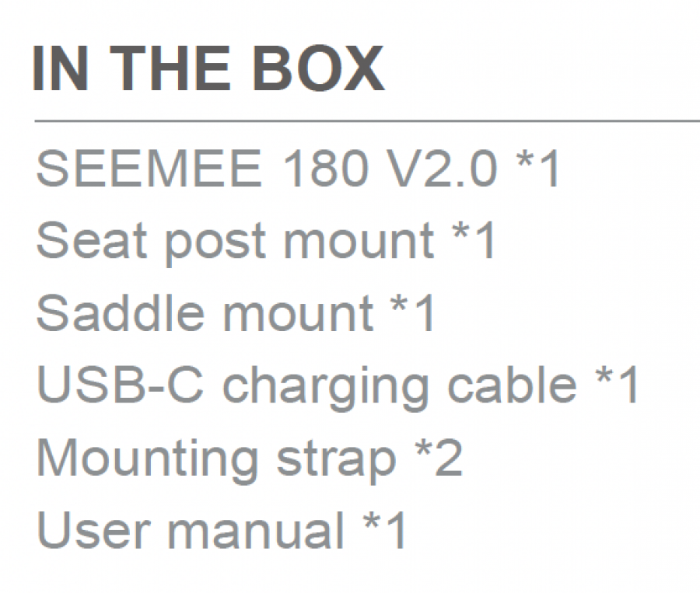
Task: Select the Saddle mount list entry
Action: point(236,312)
